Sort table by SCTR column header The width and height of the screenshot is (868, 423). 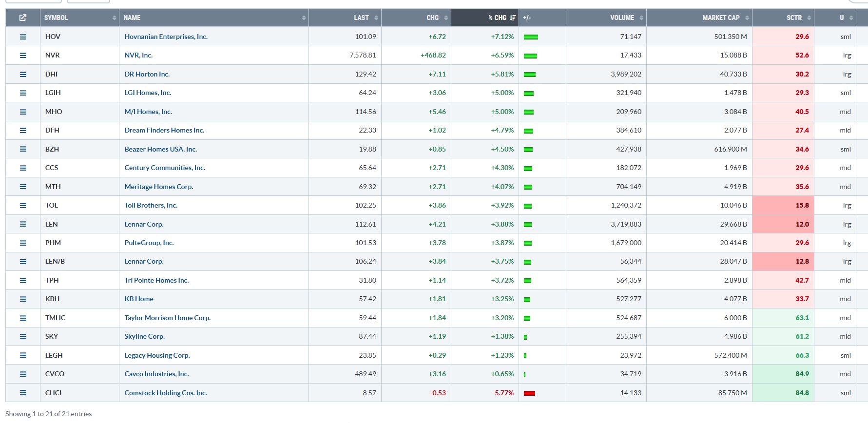click(x=793, y=18)
